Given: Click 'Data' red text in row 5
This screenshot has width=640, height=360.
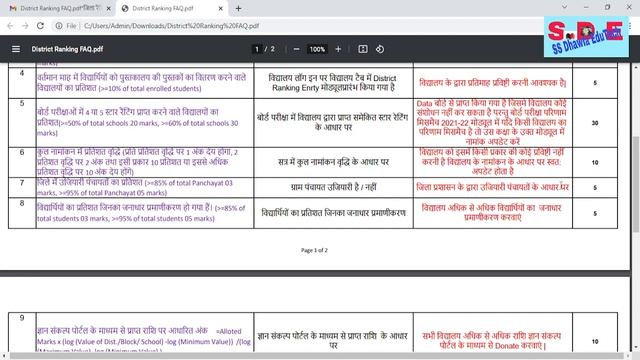Looking at the screenshot, I should point(424,104).
